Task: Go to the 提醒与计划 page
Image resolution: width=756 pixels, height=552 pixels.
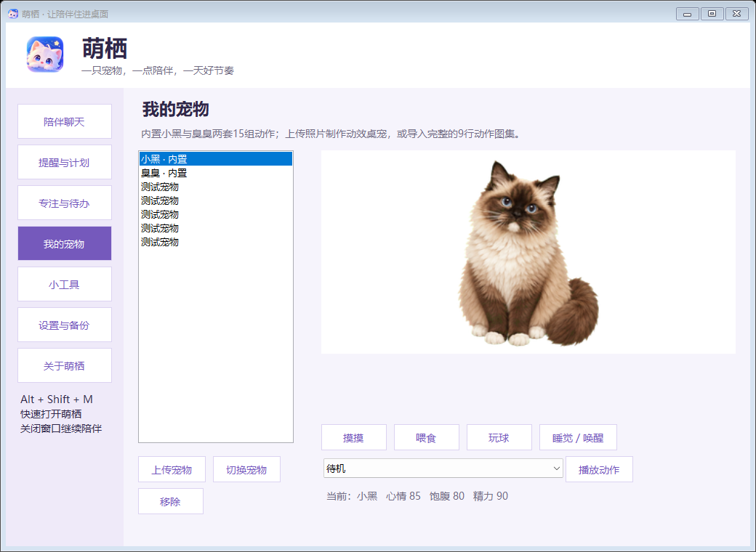Action: click(x=65, y=162)
